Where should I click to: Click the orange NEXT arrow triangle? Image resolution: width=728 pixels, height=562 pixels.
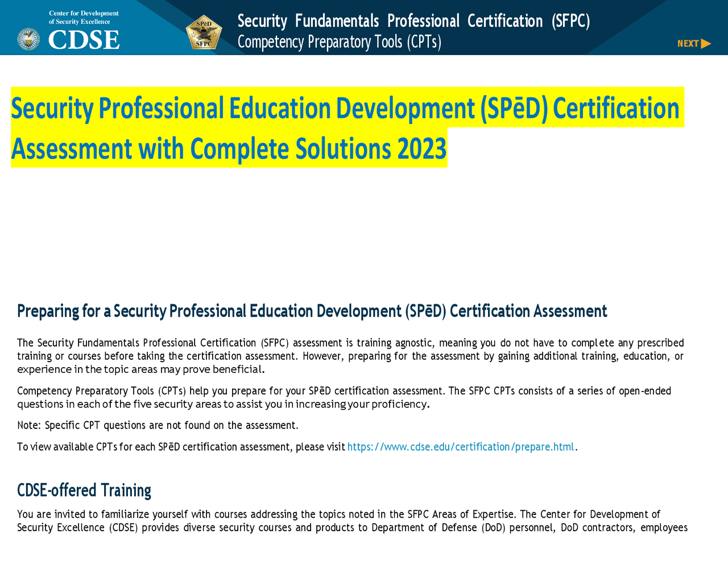pyautogui.click(x=706, y=44)
